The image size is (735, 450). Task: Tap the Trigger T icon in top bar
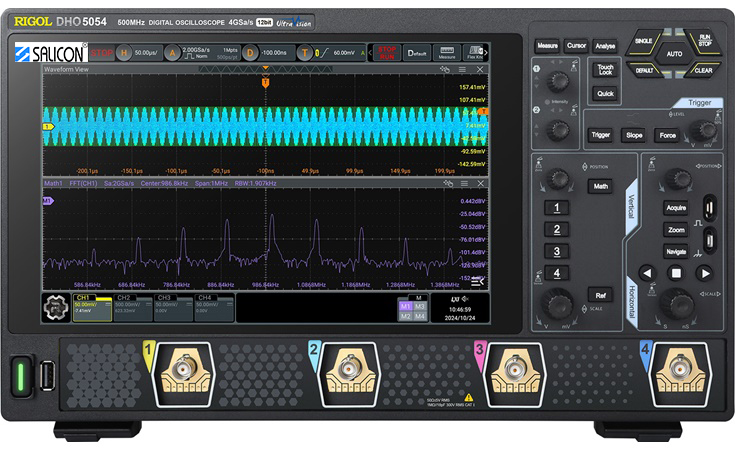pyautogui.click(x=305, y=53)
